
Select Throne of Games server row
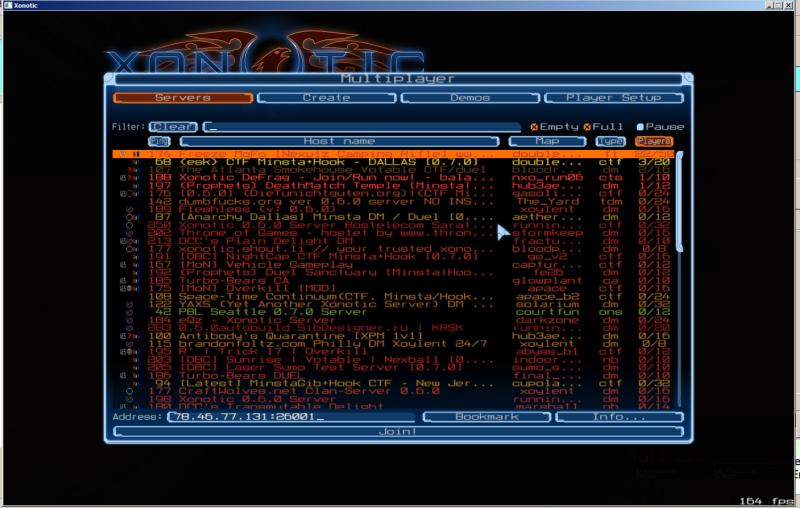(x=393, y=233)
